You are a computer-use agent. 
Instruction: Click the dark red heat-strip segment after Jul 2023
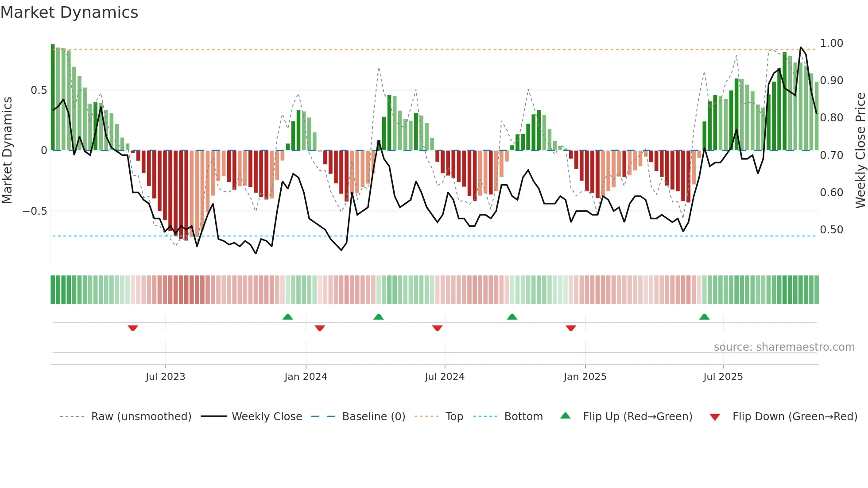click(x=186, y=290)
